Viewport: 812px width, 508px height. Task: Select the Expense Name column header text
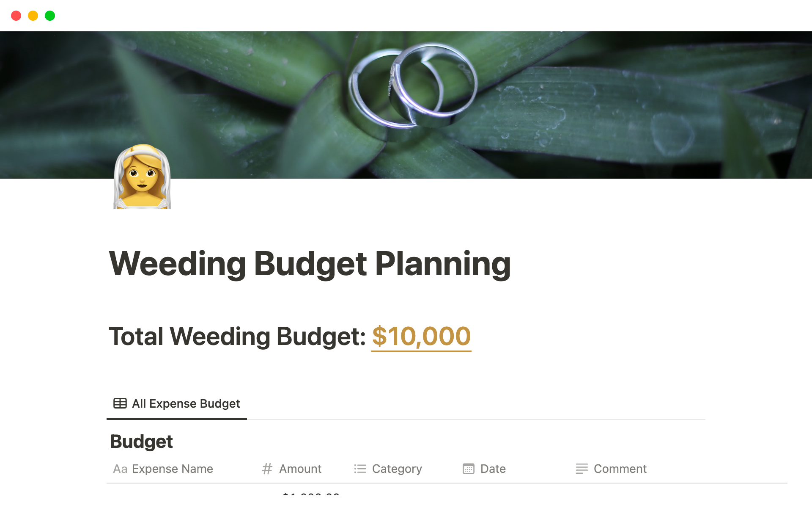pos(172,469)
